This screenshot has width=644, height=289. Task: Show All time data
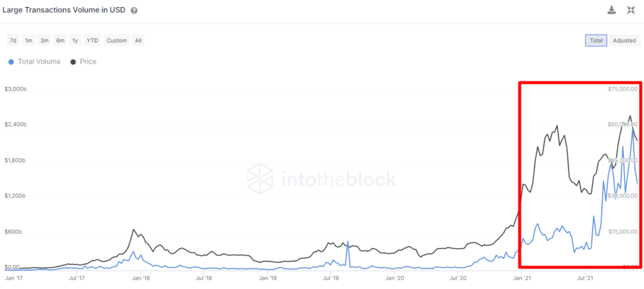(138, 40)
